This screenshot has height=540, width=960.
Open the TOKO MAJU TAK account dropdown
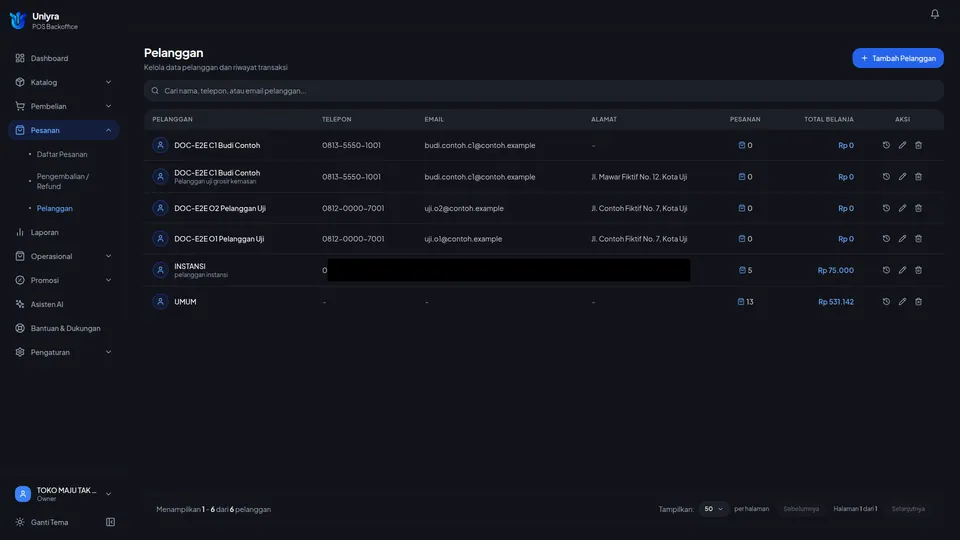point(64,494)
